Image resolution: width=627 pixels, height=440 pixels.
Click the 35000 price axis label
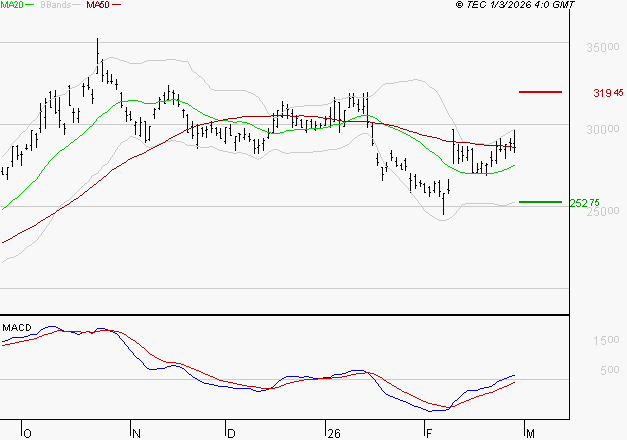click(603, 47)
